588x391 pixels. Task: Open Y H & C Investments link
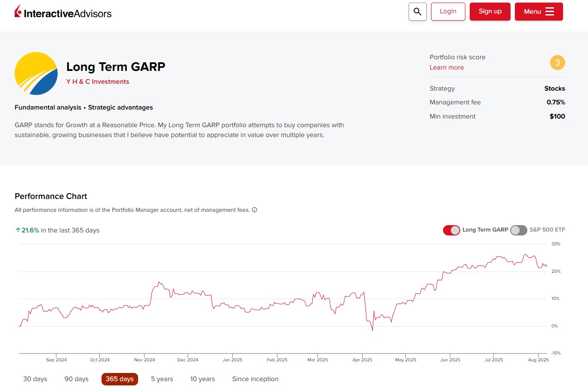tap(98, 82)
